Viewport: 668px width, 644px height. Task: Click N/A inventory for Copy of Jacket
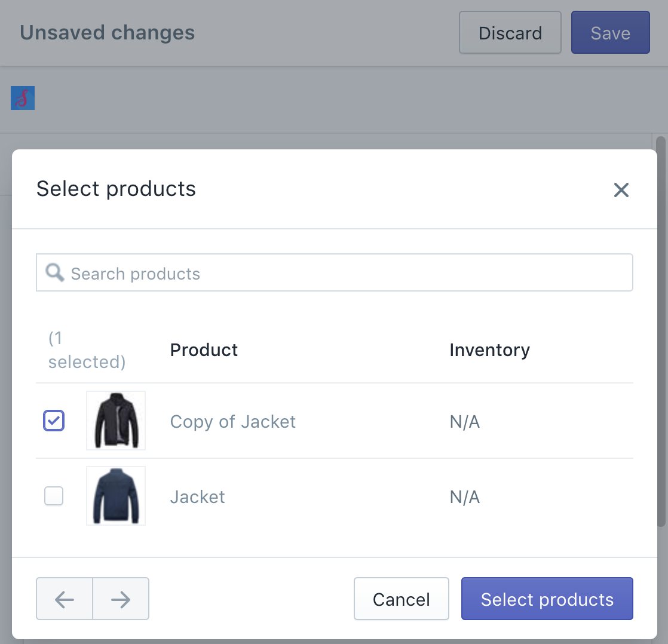(465, 422)
